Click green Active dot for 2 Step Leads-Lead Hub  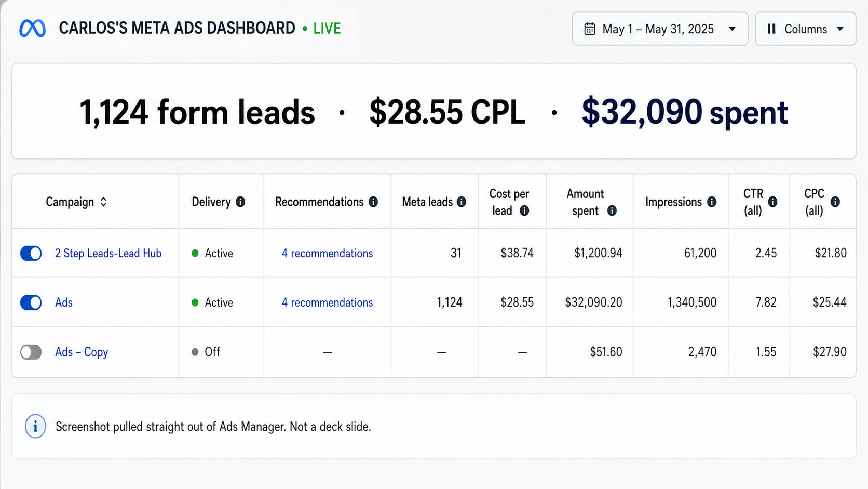tap(195, 253)
